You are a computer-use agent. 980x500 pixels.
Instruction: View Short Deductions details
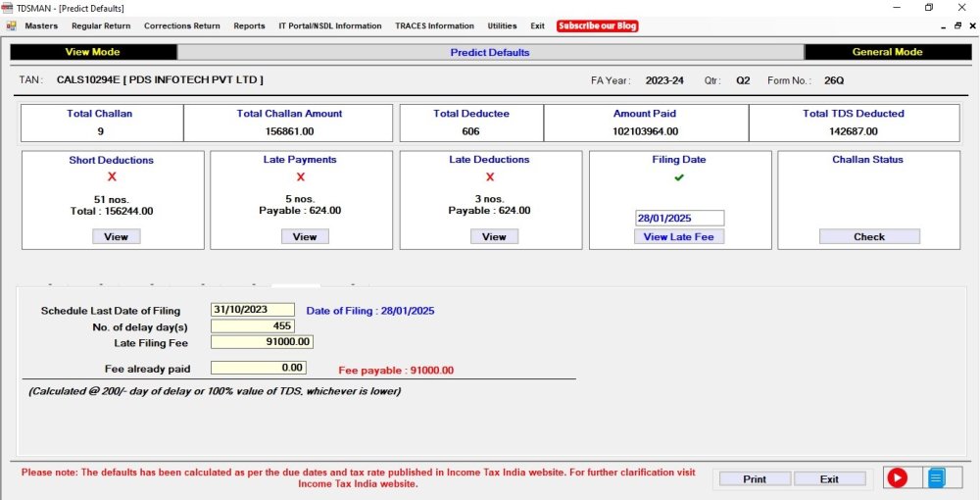point(117,237)
